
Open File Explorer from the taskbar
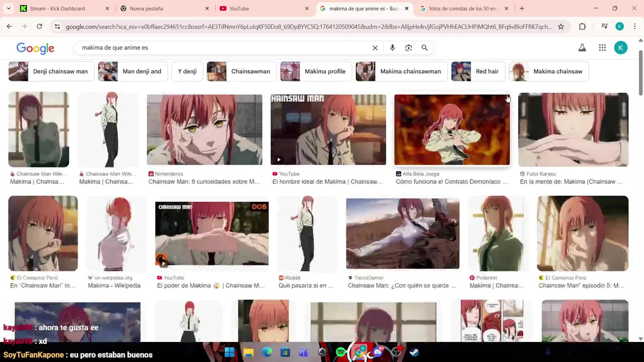(x=249, y=352)
